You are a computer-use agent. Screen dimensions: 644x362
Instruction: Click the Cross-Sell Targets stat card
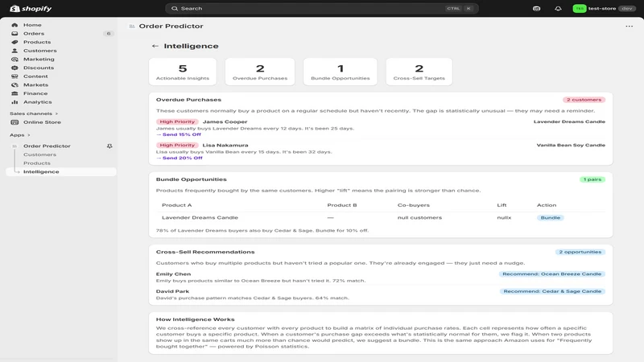coord(419,72)
